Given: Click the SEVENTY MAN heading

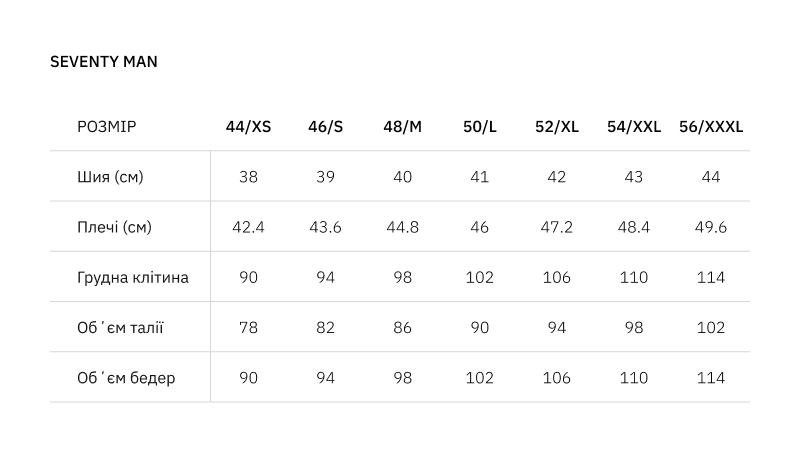Looking at the screenshot, I should click(104, 62).
